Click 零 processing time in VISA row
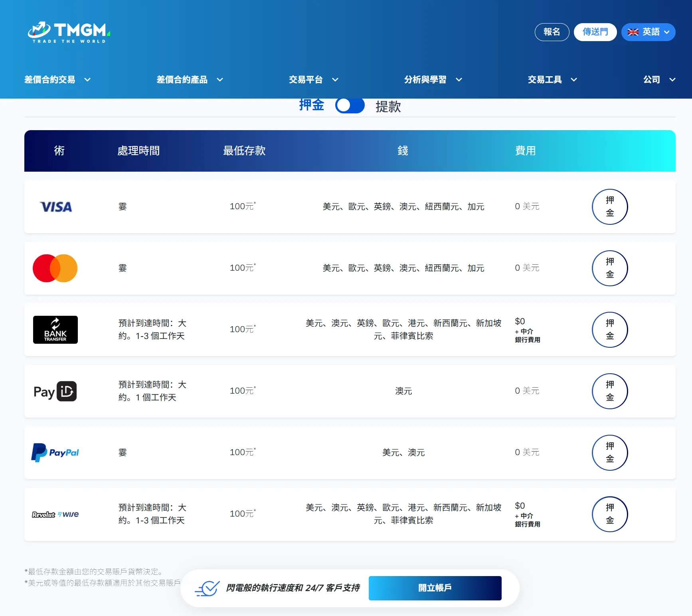The height and width of the screenshot is (616, 692). click(x=123, y=207)
